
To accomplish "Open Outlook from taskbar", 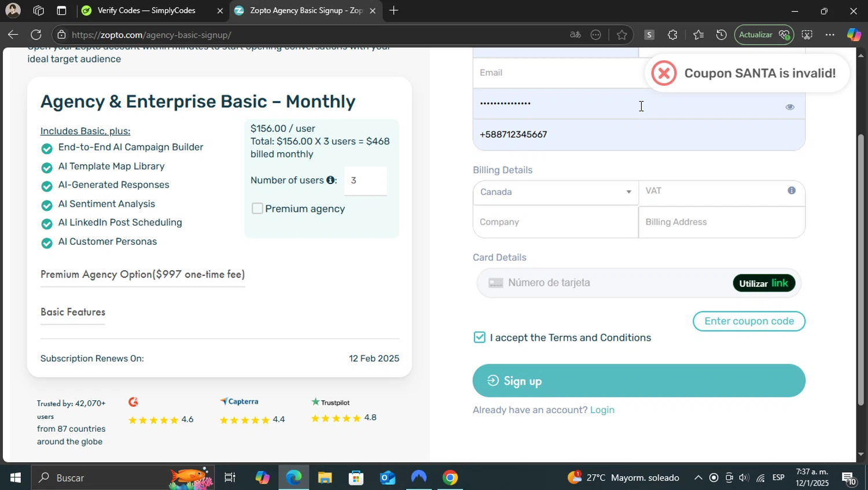I will point(387,478).
